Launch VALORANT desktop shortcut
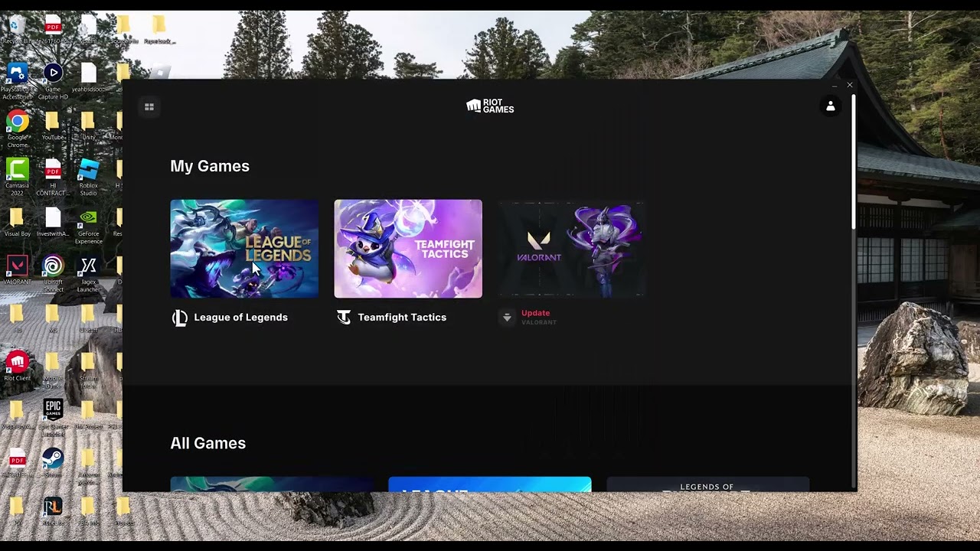The height and width of the screenshot is (551, 980). point(17,270)
